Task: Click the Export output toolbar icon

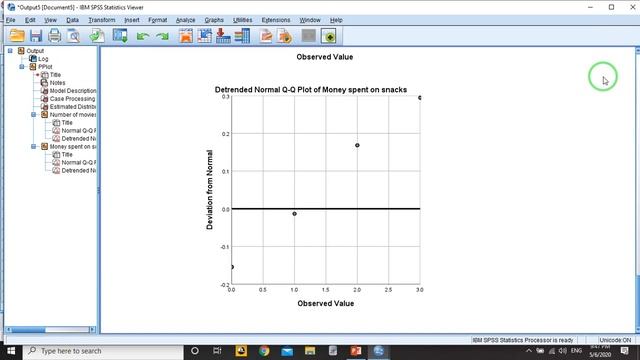Action: tap(97, 36)
